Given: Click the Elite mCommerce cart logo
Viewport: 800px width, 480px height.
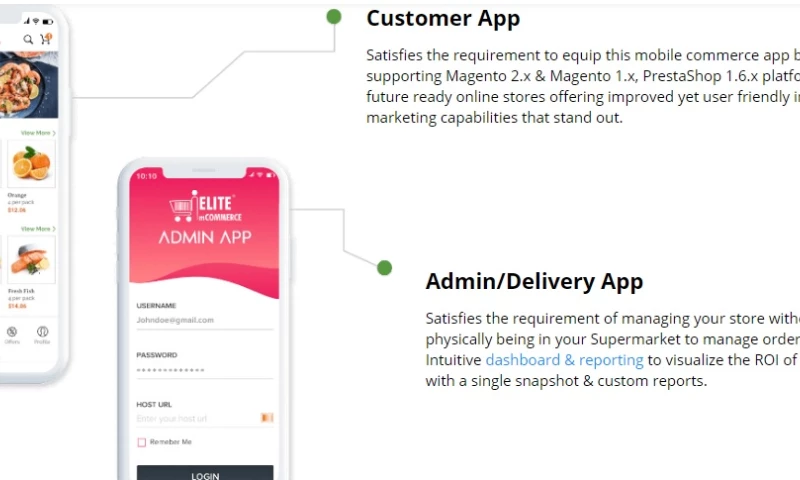Looking at the screenshot, I should (x=206, y=206).
